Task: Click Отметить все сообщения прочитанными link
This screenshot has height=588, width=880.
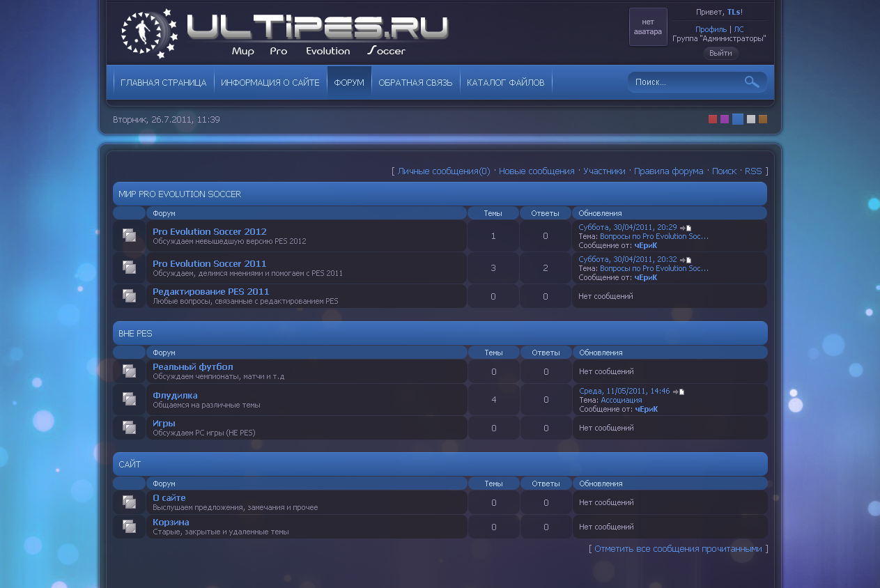Action: [678, 548]
